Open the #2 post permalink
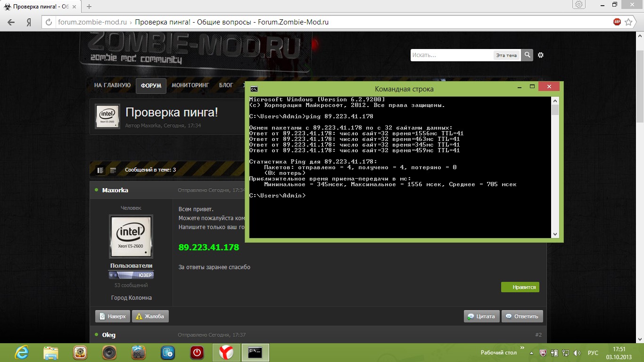Viewport: 644px width, 362px height. tap(538, 335)
